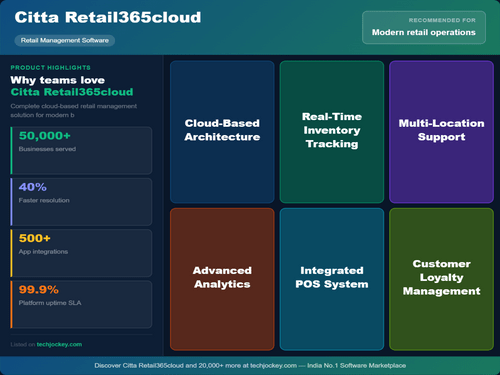Click the Citta Retail365cloud main title
The height and width of the screenshot is (375, 500).
108,17
